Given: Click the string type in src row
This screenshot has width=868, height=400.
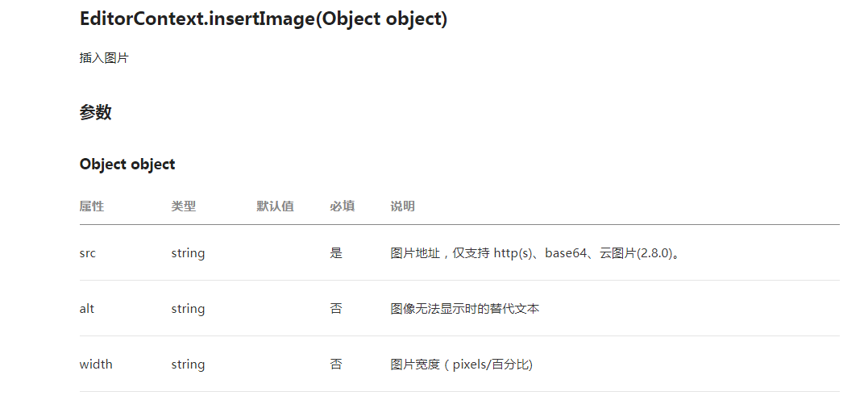Looking at the screenshot, I should coord(188,253).
